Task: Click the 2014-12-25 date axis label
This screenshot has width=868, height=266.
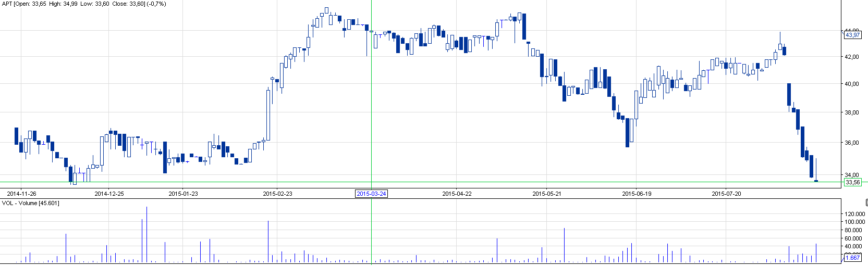Action: coord(109,194)
